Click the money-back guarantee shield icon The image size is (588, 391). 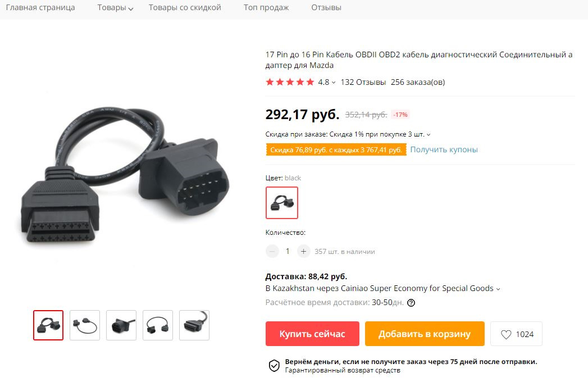pos(274,366)
